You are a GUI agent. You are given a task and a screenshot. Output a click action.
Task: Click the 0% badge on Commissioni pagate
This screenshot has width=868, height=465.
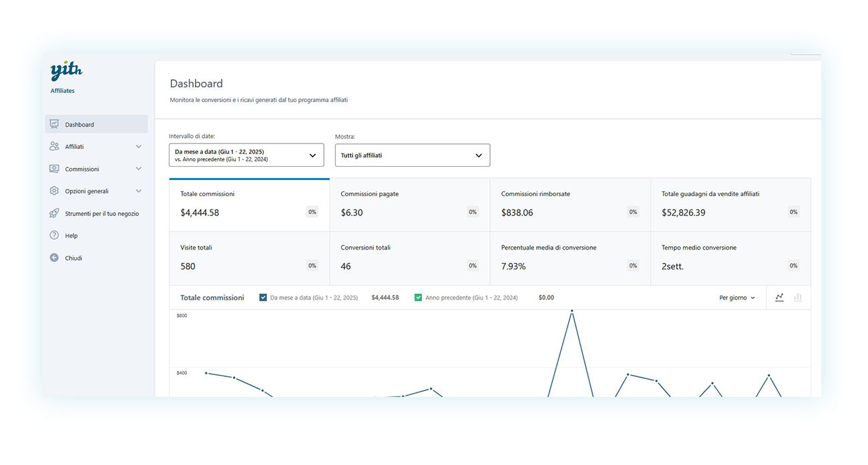point(473,212)
